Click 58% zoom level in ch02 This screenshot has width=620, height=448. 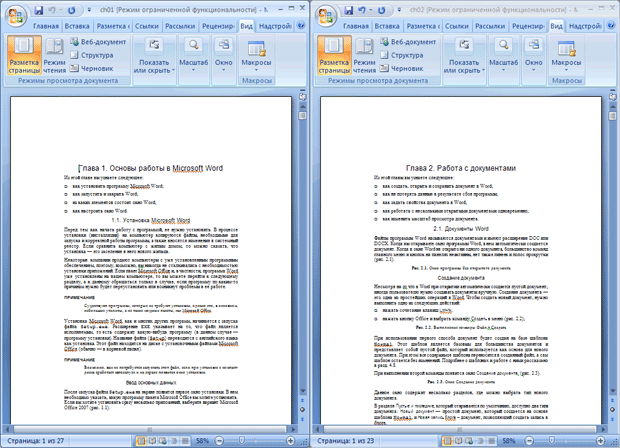coord(508,440)
